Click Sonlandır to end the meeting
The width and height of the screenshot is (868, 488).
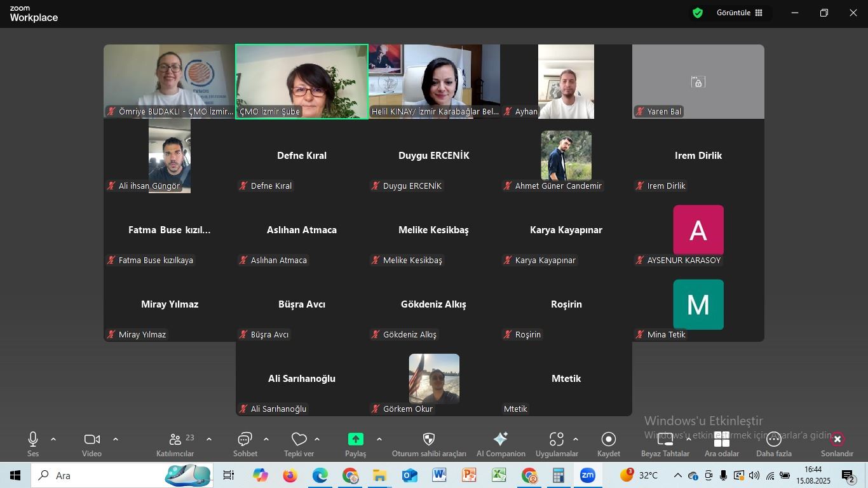[x=837, y=440]
